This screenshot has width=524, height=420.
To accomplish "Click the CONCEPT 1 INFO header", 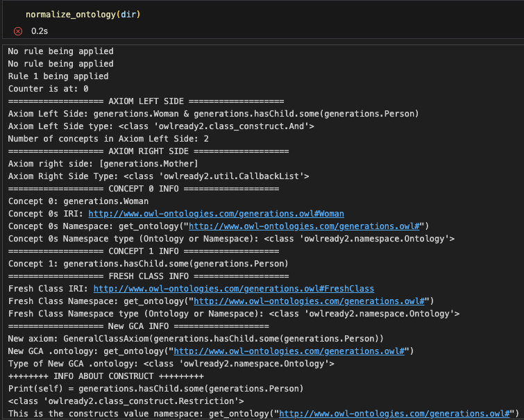I will (143, 251).
